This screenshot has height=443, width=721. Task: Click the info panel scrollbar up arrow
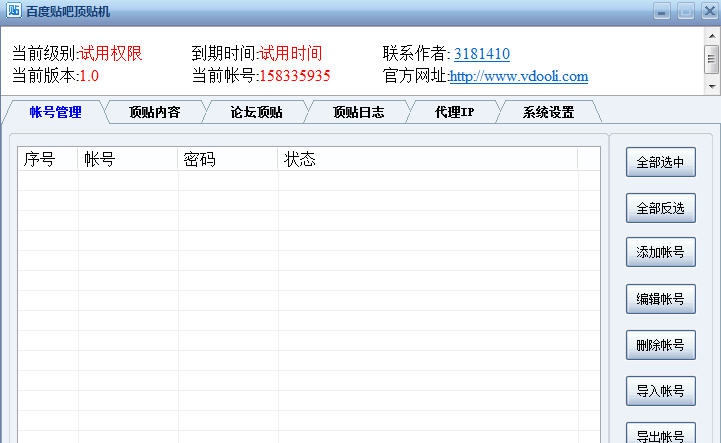(712, 35)
